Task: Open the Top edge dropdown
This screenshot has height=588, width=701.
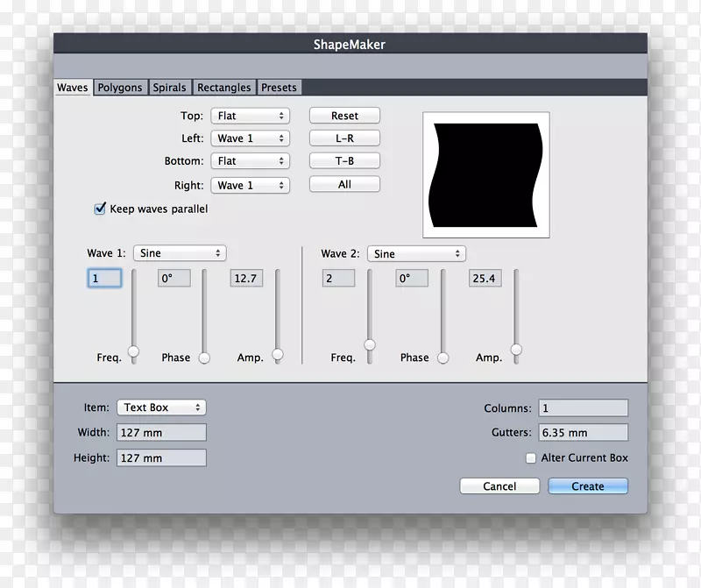Action: 250,116
